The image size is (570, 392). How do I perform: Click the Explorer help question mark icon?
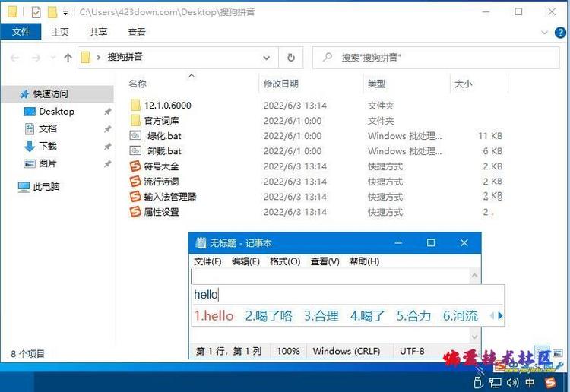(560, 33)
